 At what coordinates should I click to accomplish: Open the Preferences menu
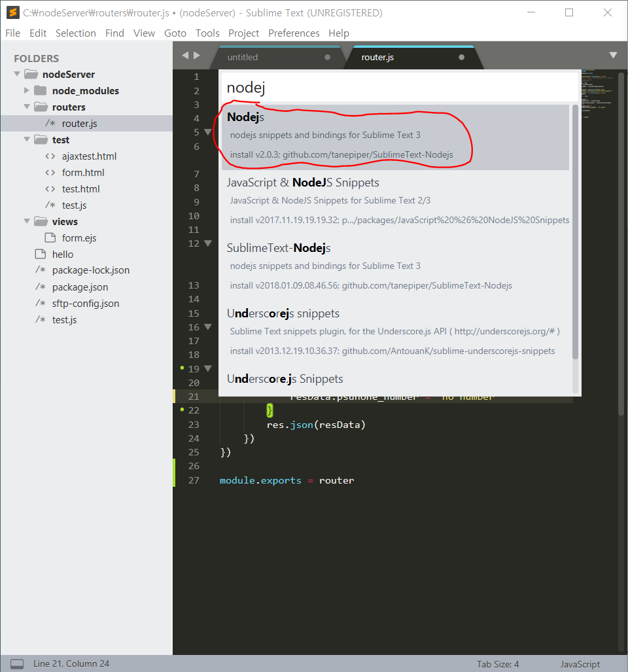pos(294,33)
